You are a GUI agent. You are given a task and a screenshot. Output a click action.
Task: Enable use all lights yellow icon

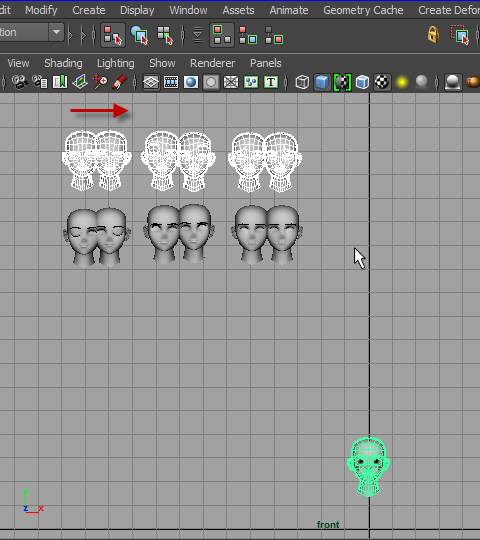click(402, 82)
